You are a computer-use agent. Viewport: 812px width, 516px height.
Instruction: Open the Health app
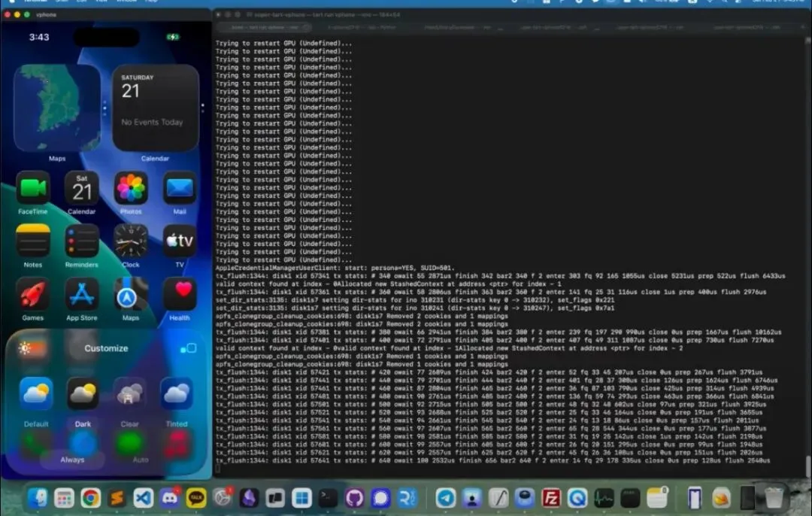[x=180, y=295]
